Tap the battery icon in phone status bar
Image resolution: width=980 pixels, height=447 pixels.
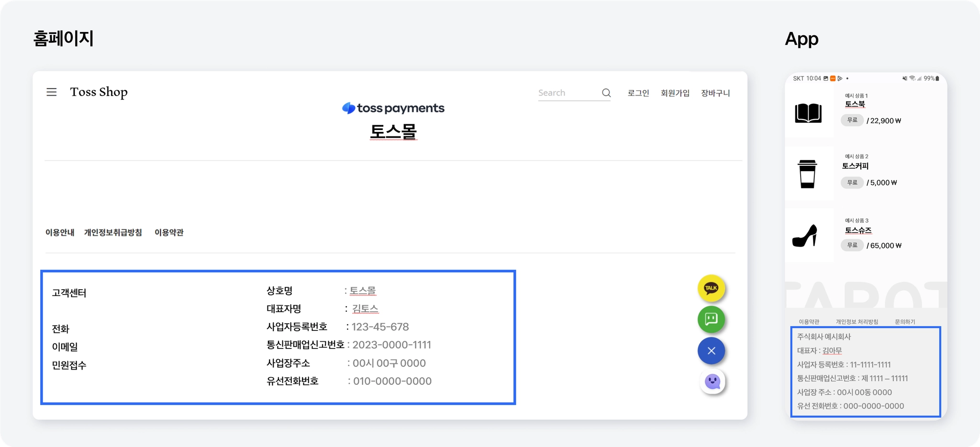[x=937, y=78]
